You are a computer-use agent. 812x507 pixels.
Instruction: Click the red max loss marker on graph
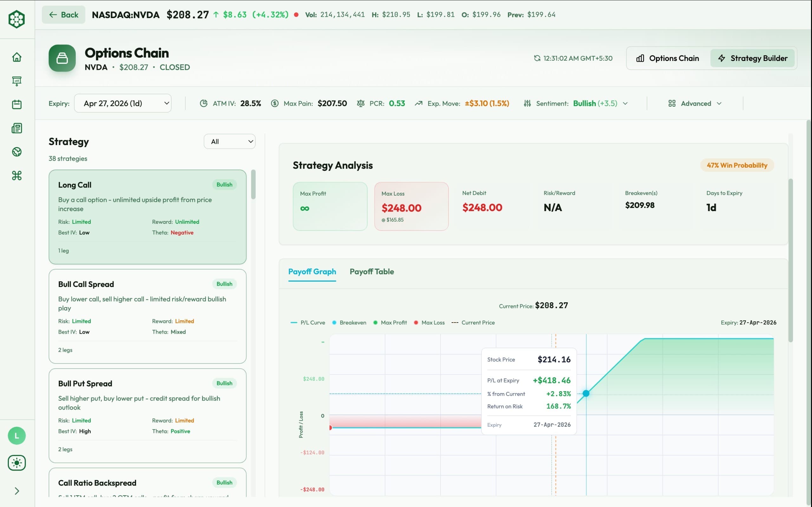point(331,428)
